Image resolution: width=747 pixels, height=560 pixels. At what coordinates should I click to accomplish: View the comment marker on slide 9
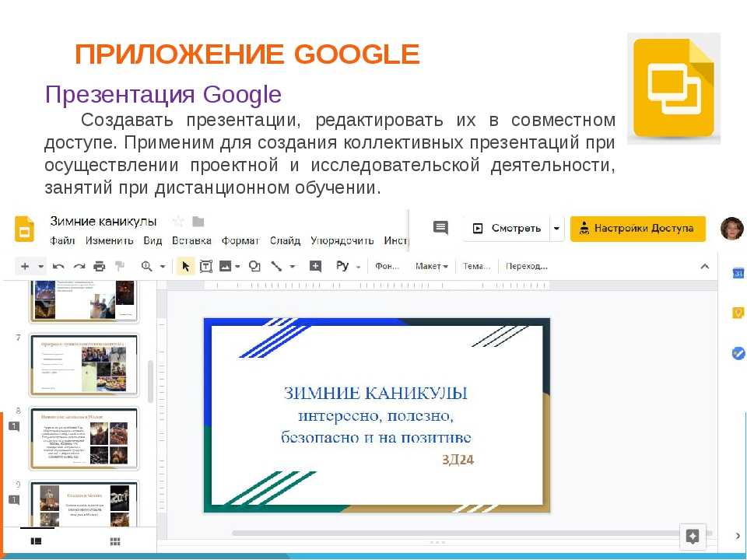(x=14, y=500)
